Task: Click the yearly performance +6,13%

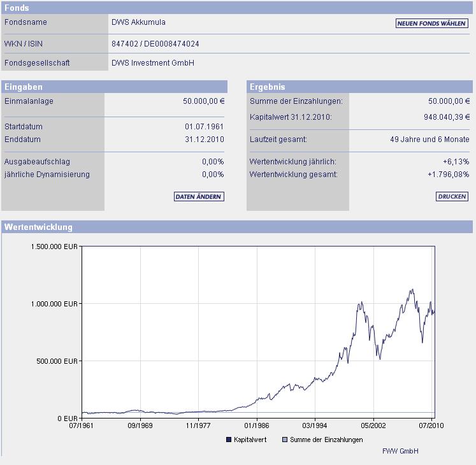Action: (456, 161)
